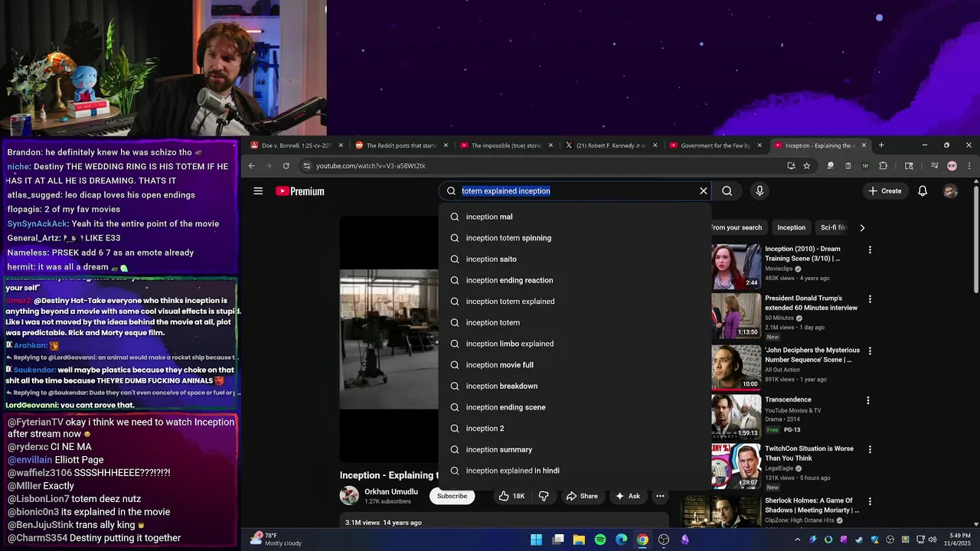Start voice search with the microphone

point(759,191)
